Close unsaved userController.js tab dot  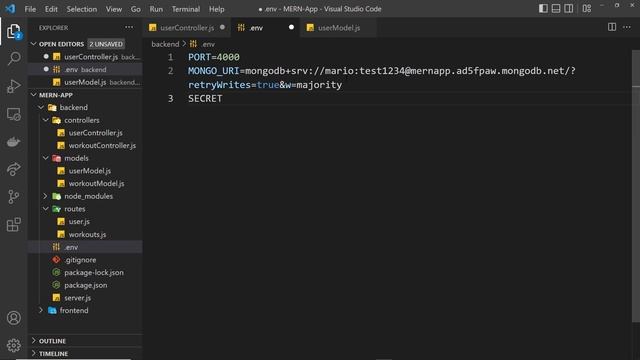pyautogui.click(x=222, y=27)
